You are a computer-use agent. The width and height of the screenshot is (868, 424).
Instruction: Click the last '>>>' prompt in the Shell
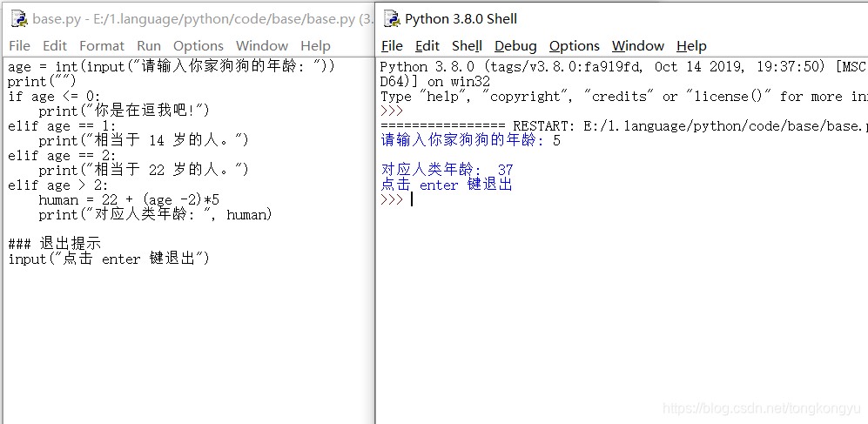pos(392,200)
